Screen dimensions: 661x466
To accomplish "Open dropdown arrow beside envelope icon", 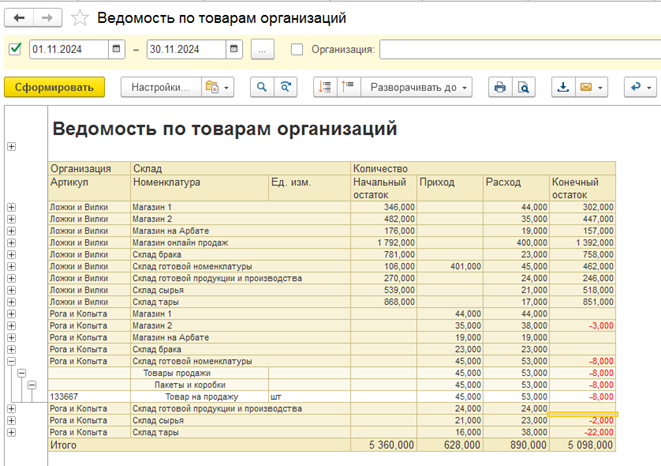I will point(600,88).
